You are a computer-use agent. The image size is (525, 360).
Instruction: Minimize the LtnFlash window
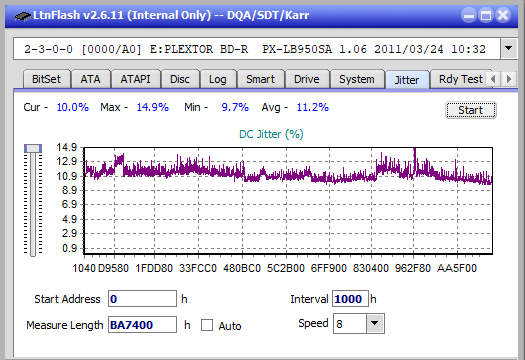point(469,15)
